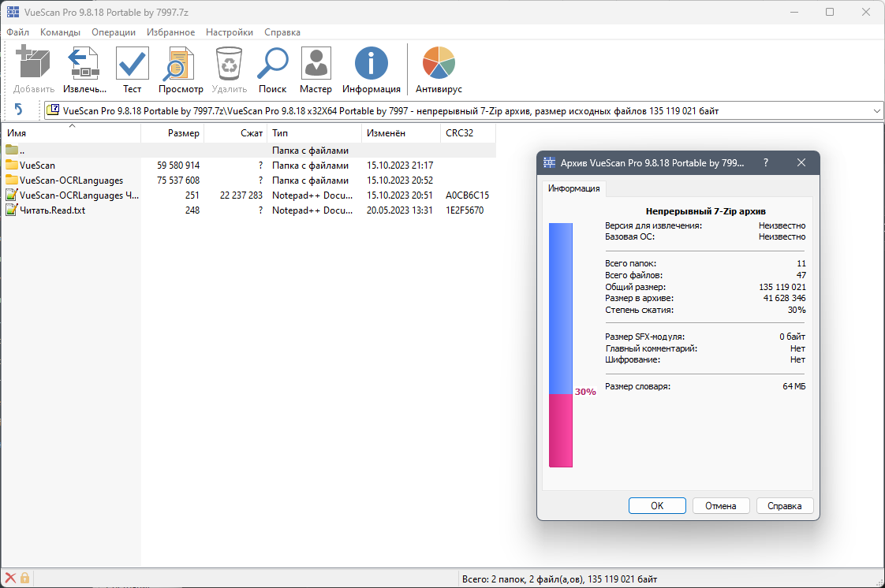This screenshot has width=885, height=588.
Task: Open the address bar dropdown arrow
Action: pos(876,110)
